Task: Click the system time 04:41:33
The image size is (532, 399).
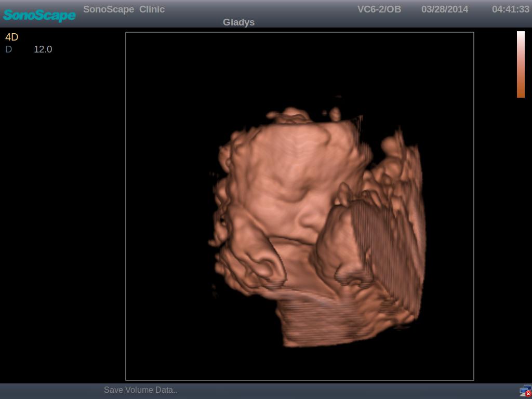Action: tap(510, 9)
